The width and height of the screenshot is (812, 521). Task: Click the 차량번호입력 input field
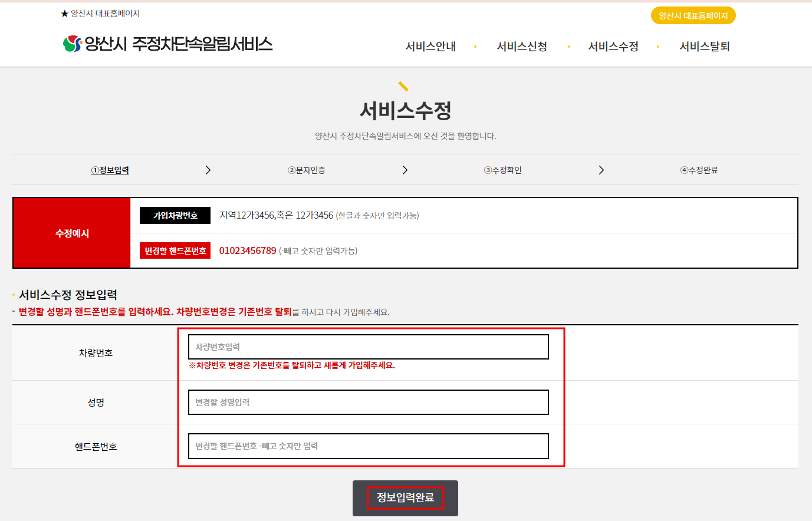point(367,347)
